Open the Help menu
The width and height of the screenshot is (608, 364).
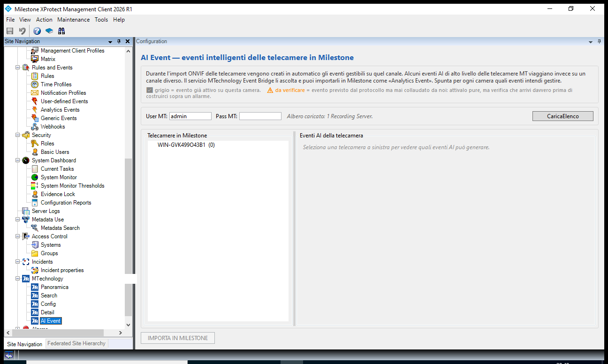click(119, 20)
